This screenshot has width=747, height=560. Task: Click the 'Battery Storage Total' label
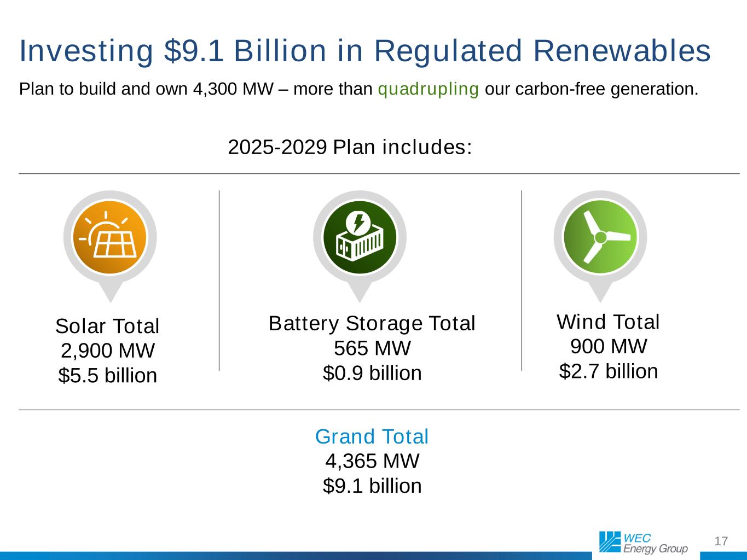[372, 323]
